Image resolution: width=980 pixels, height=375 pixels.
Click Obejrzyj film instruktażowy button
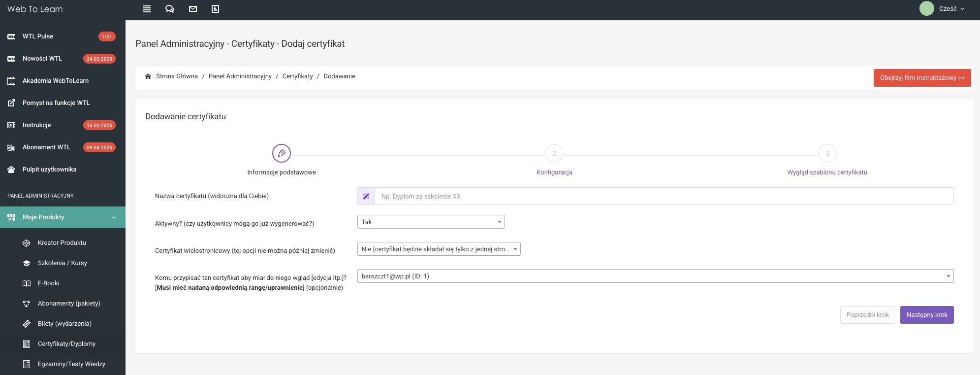click(922, 78)
